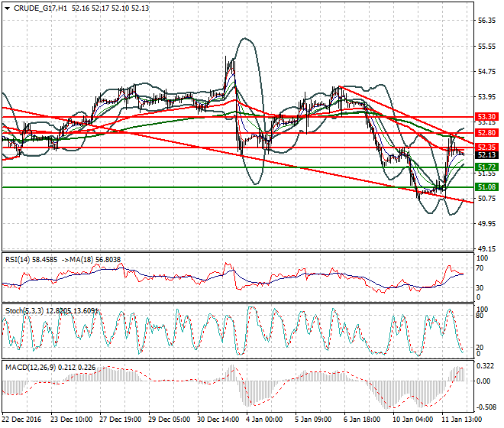Click the 56.35 price axis value
Screen dimensions: 504x428
pos(486,21)
